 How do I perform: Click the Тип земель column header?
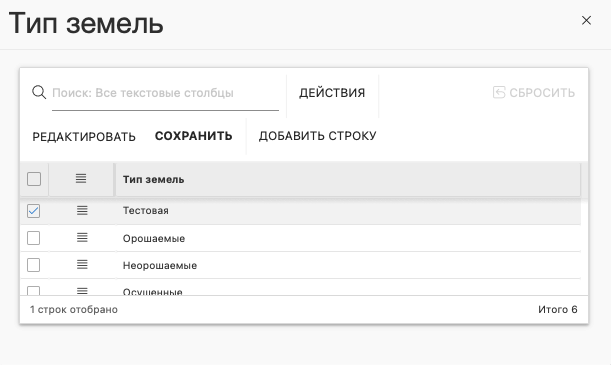(348, 180)
